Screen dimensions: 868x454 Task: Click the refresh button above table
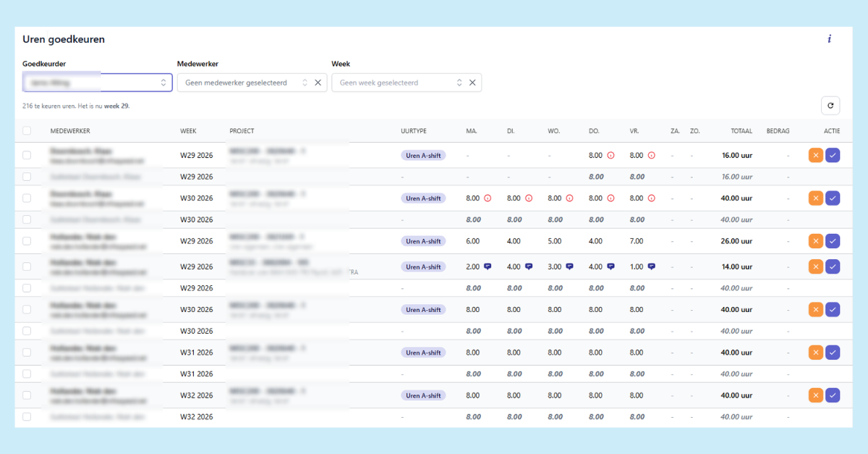(830, 106)
